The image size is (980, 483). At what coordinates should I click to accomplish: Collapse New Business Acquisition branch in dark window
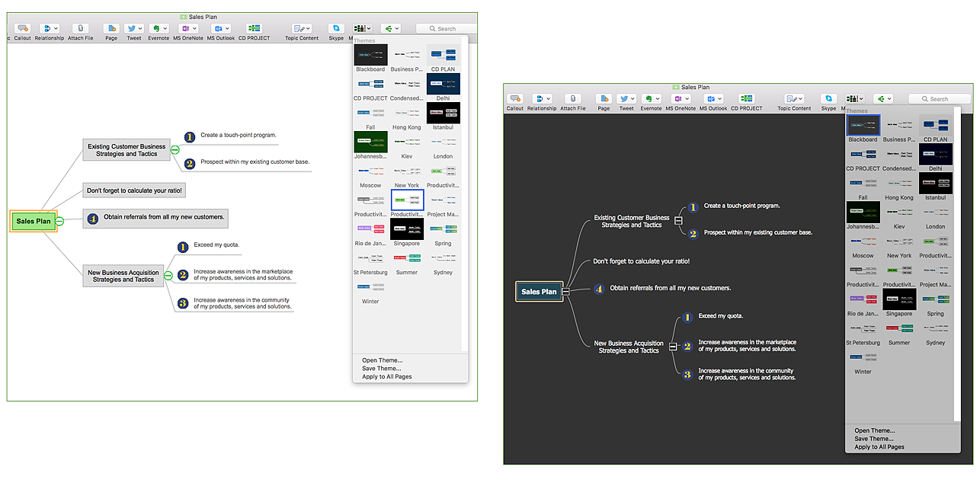click(x=673, y=347)
